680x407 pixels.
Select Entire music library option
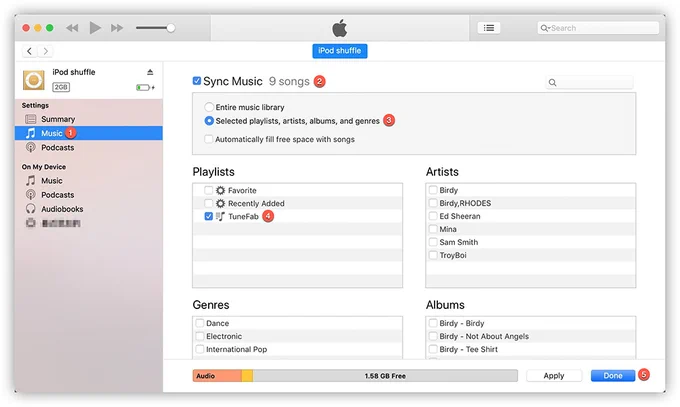[x=209, y=107]
